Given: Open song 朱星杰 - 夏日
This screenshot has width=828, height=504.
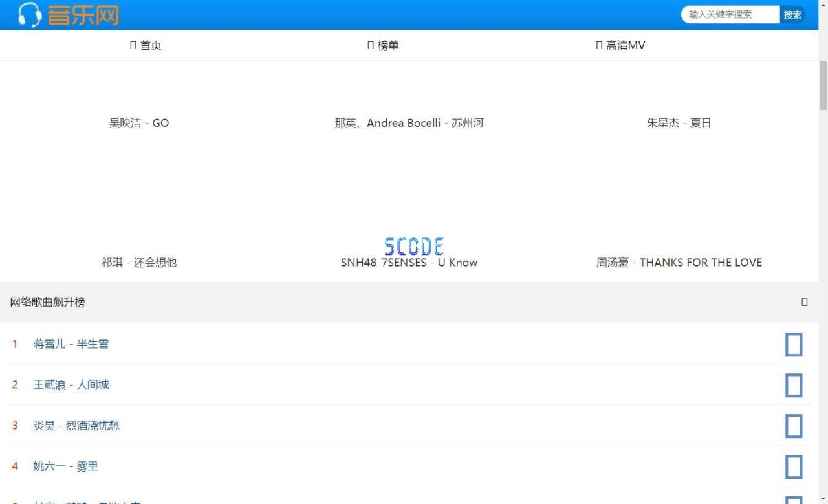Looking at the screenshot, I should [679, 123].
